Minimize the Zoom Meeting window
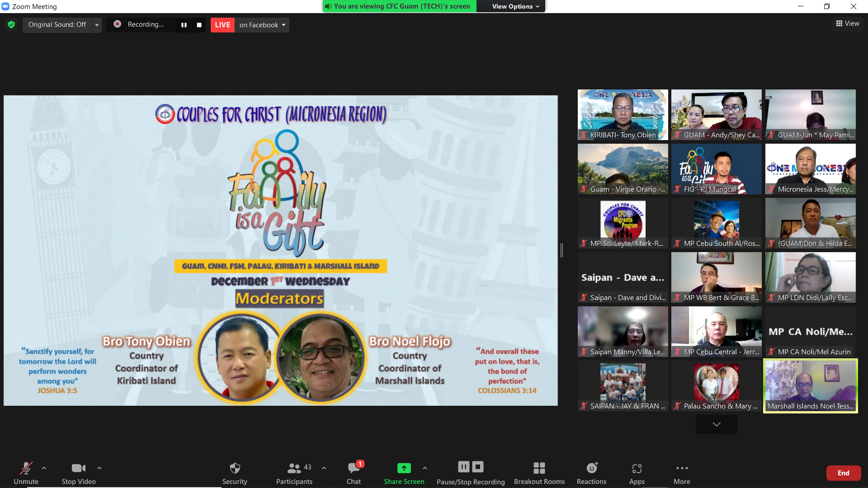Image resolution: width=868 pixels, height=488 pixels. click(x=801, y=6)
